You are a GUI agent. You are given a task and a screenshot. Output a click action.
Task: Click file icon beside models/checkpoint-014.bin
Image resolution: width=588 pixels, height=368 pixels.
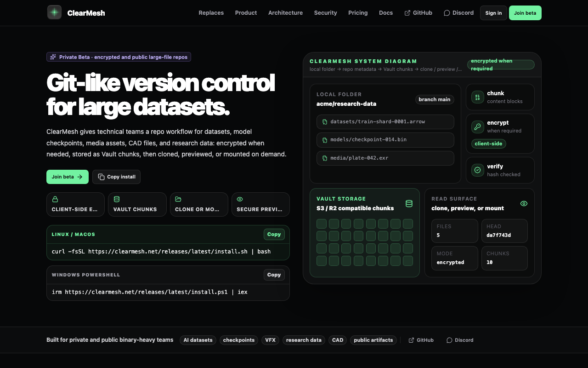pyautogui.click(x=325, y=140)
